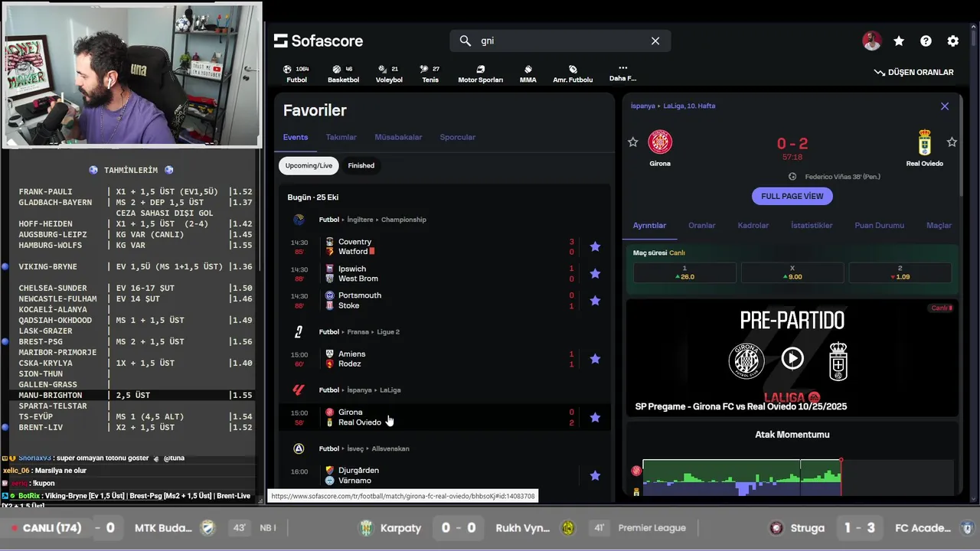Open the help question mark icon

pos(926,41)
